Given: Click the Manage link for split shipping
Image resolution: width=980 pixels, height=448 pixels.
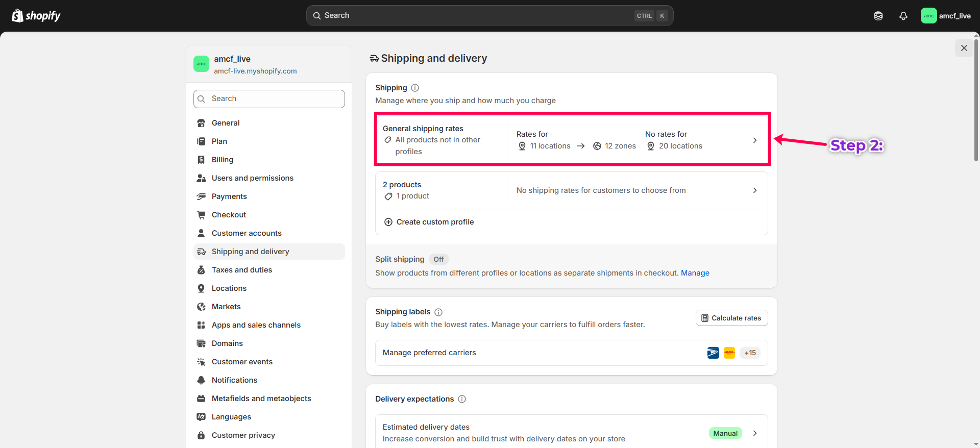Looking at the screenshot, I should pos(695,273).
